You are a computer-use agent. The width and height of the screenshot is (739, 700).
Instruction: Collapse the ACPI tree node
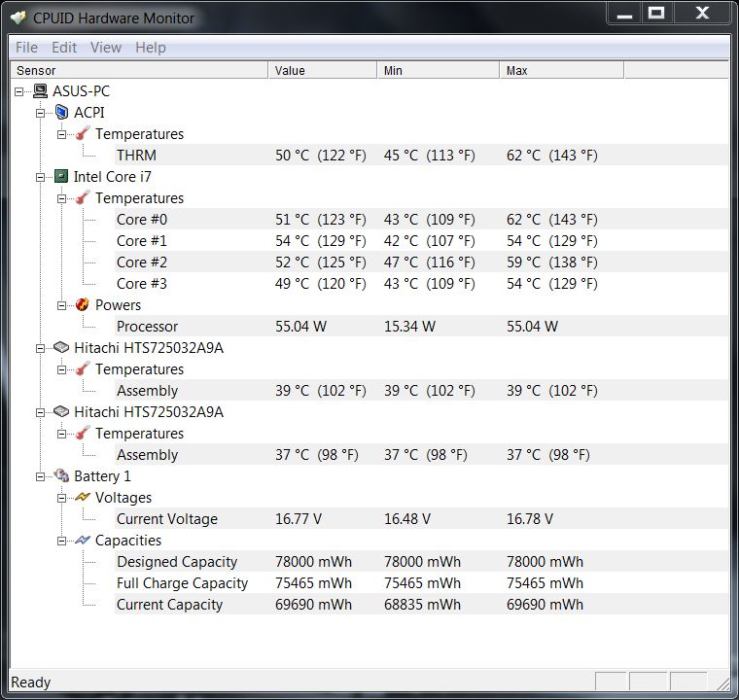pyautogui.click(x=41, y=113)
